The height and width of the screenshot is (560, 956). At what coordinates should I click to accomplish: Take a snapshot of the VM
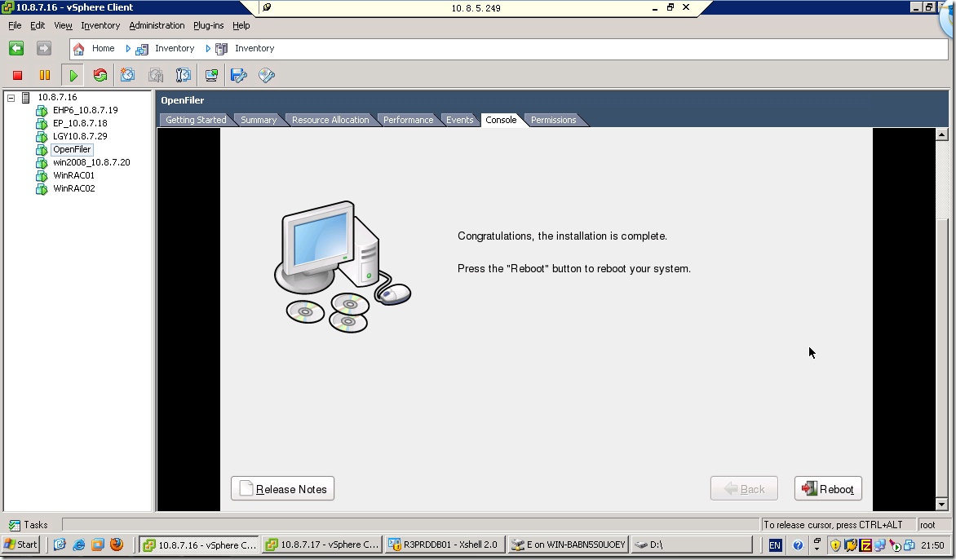(128, 75)
